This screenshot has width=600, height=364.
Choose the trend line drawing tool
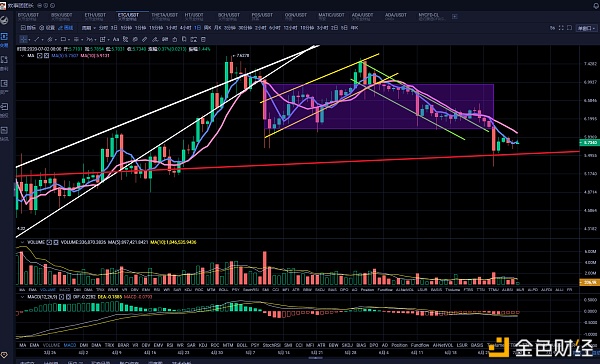point(37,39)
